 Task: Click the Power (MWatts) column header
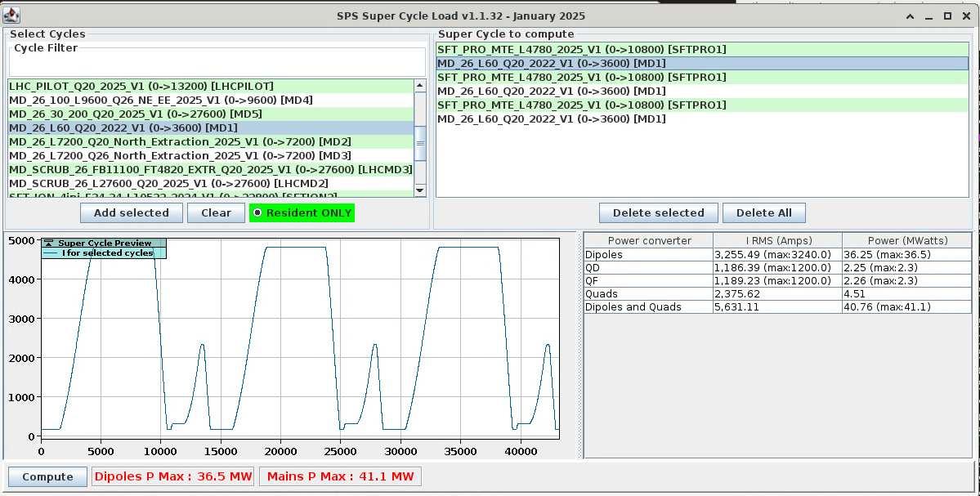coord(906,241)
